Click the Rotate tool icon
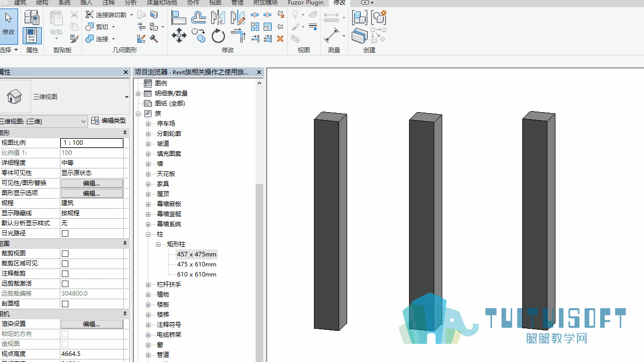 coord(218,36)
